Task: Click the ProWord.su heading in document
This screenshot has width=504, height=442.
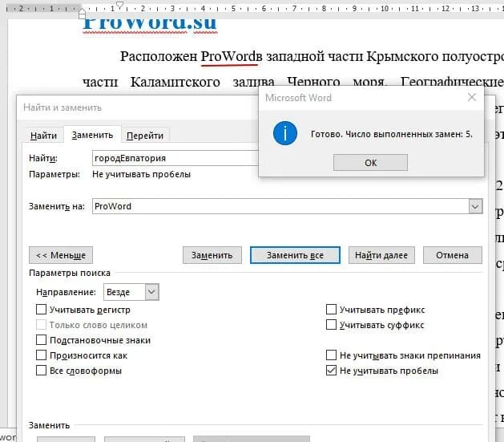Action: click(150, 23)
